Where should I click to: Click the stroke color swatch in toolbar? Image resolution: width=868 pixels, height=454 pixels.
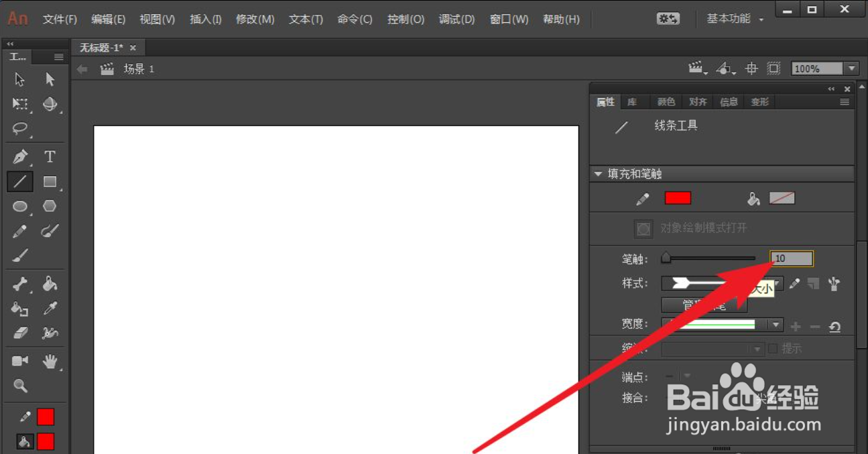click(45, 417)
